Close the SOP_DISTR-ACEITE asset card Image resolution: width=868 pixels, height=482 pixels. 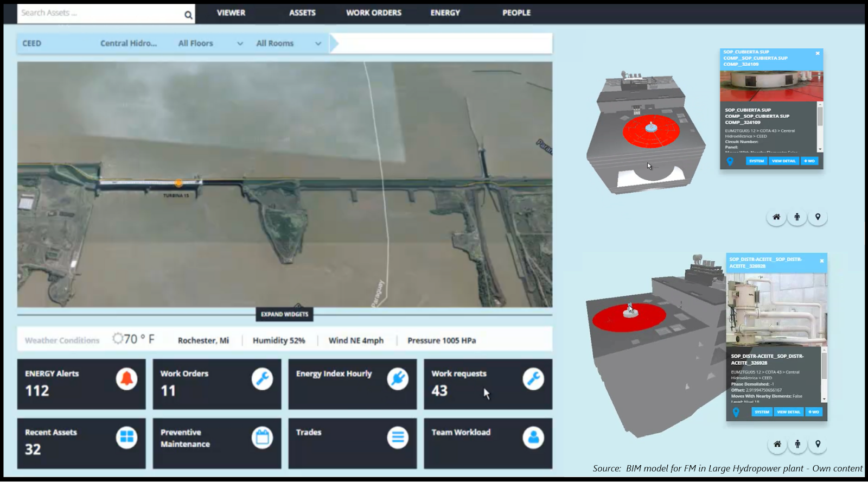click(x=822, y=261)
